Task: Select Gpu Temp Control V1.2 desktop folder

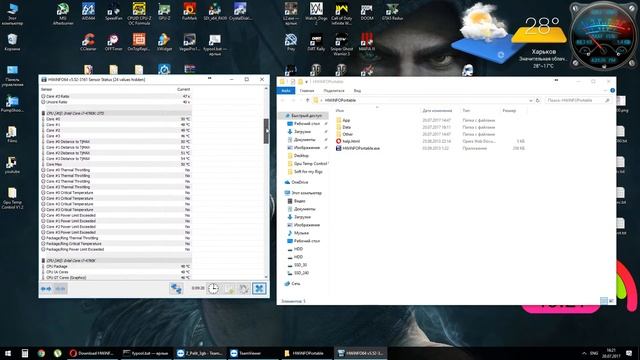Action: coord(12,198)
